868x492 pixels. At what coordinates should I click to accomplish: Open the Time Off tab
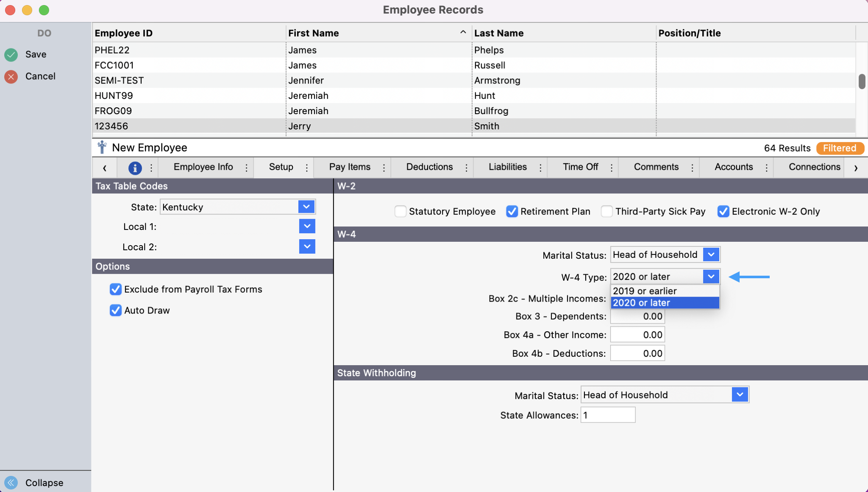580,167
